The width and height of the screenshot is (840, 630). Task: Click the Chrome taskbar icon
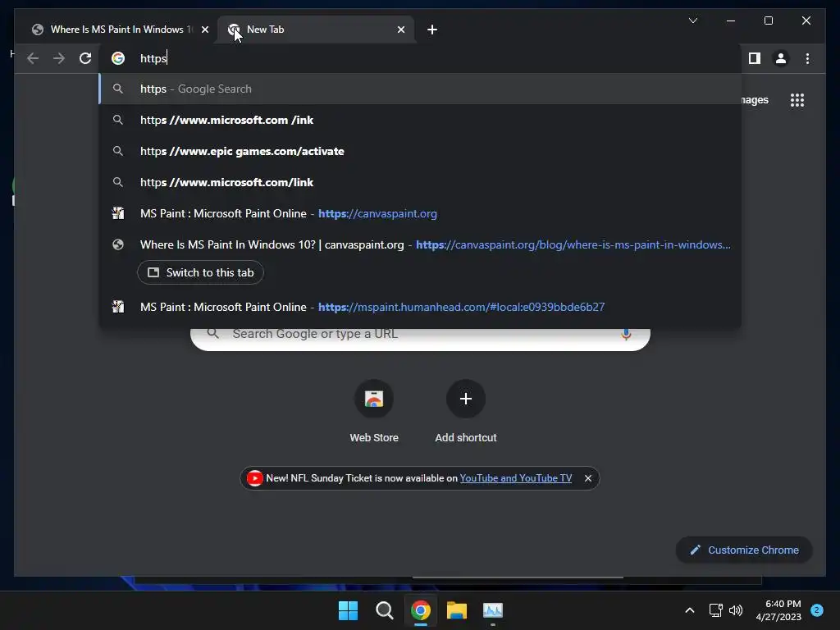click(421, 610)
